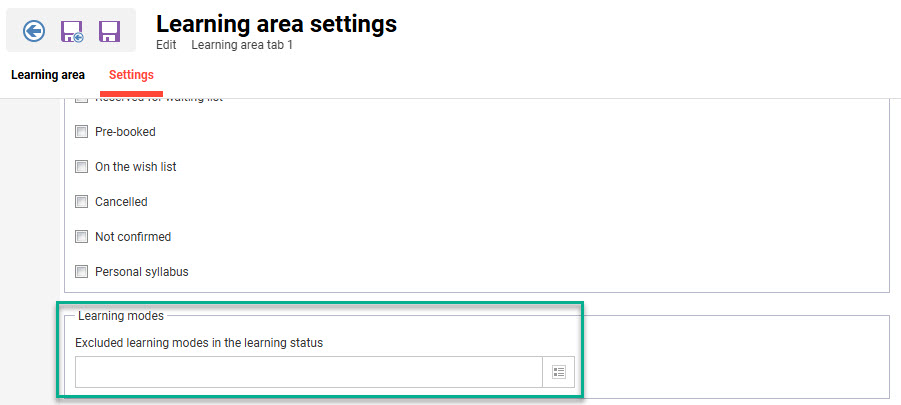Click the 'Learning area tab 1' breadcrumb
Screen dimensions: 901x405
(242, 45)
